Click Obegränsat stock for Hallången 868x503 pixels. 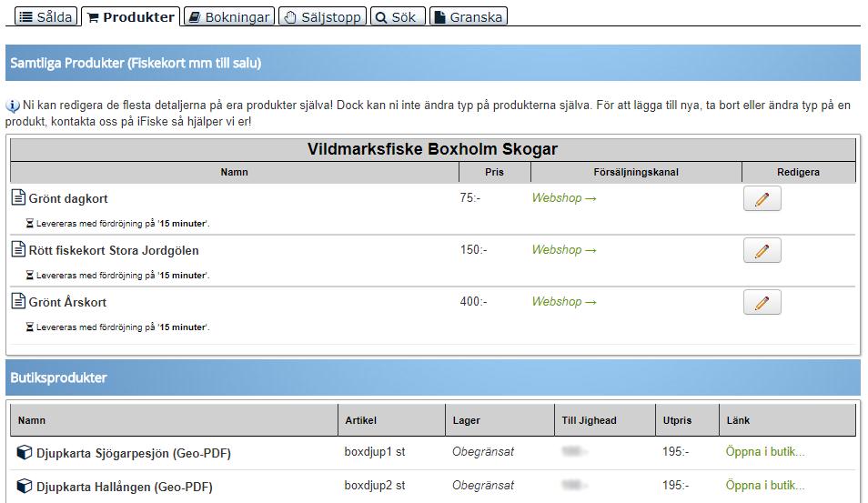point(483,486)
